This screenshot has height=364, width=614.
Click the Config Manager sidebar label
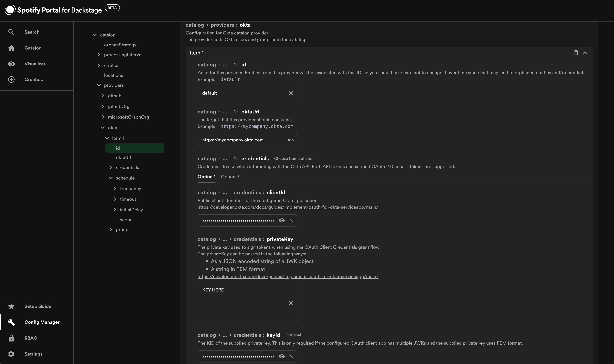click(42, 322)
